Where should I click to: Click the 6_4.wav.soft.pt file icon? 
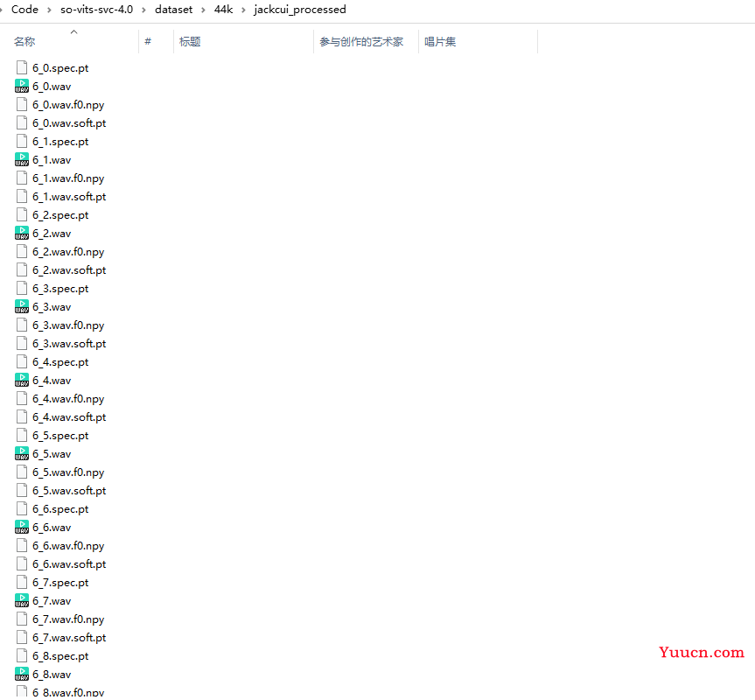coord(22,416)
